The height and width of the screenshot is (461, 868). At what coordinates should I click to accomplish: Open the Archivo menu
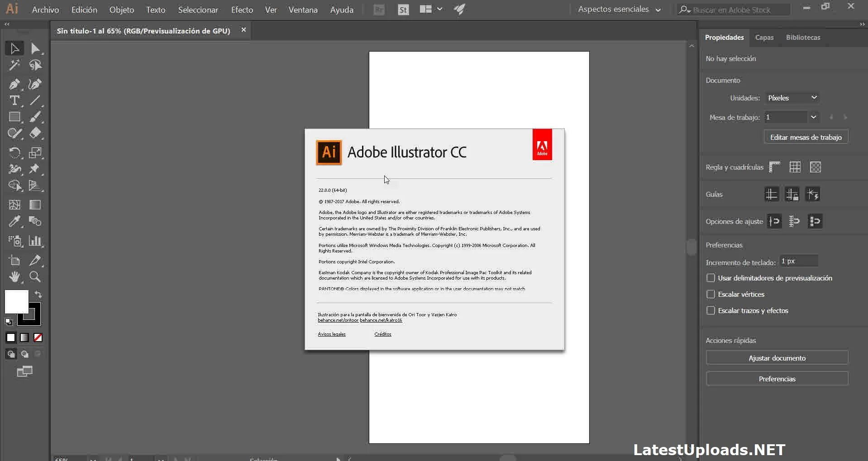[45, 10]
